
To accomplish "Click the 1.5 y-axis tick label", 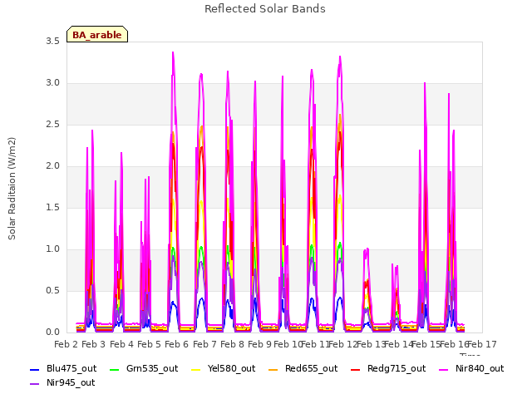I will [52, 208].
